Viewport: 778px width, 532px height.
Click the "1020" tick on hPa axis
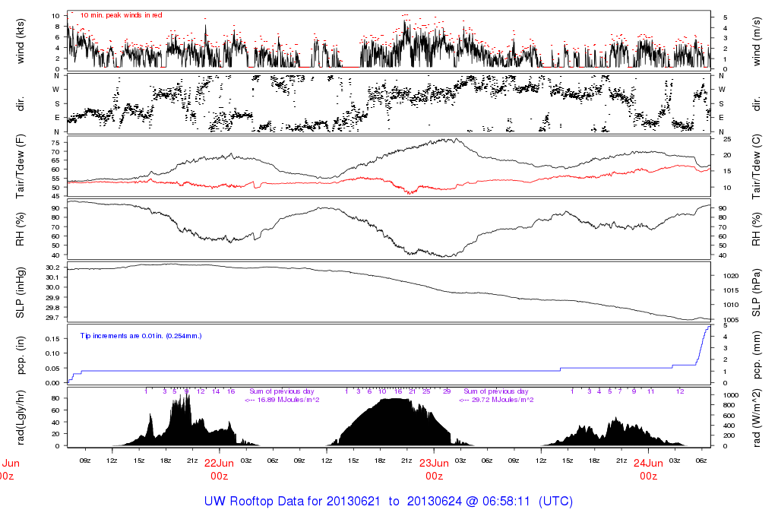tap(732, 276)
